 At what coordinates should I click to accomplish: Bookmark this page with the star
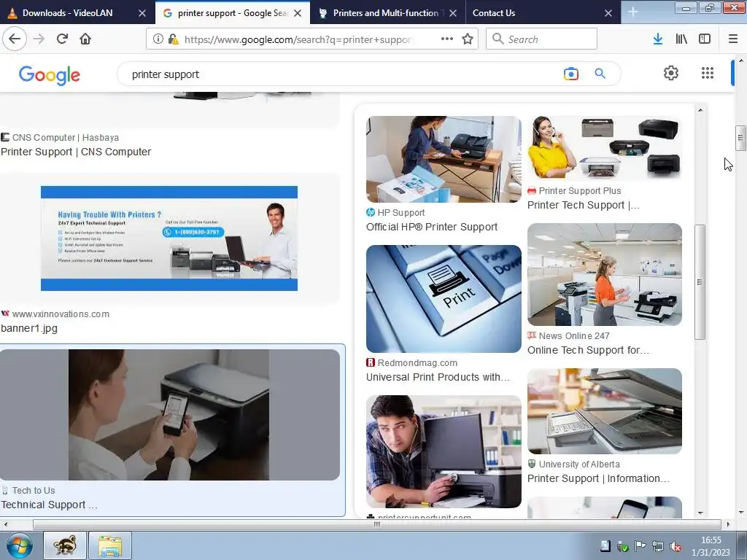click(468, 39)
